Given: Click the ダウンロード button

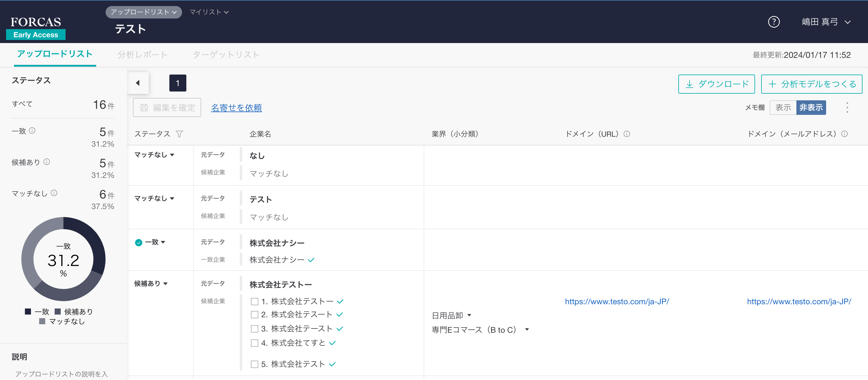Looking at the screenshot, I should (x=716, y=84).
